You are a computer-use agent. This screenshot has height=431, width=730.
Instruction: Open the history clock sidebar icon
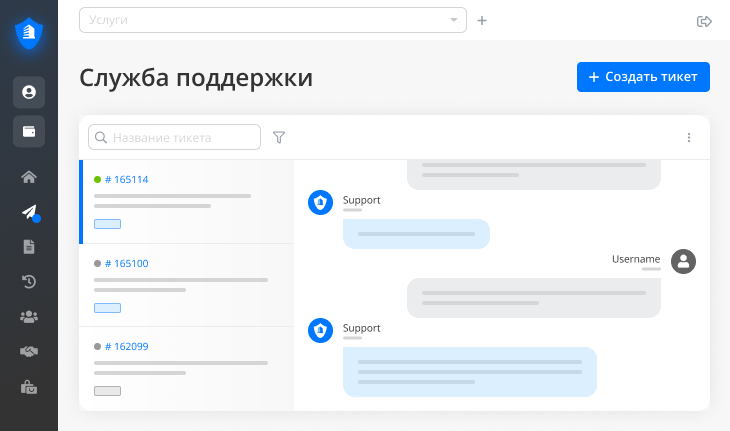point(29,281)
